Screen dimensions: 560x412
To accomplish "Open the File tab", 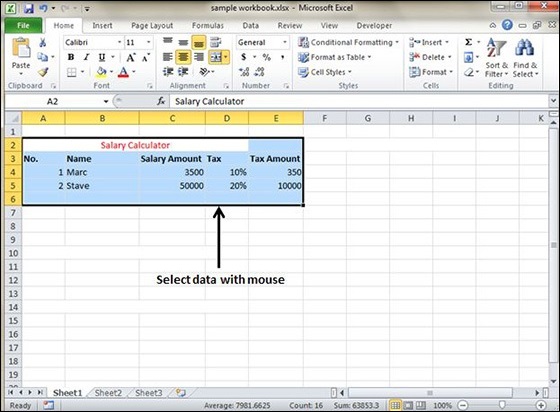I will click(x=23, y=26).
